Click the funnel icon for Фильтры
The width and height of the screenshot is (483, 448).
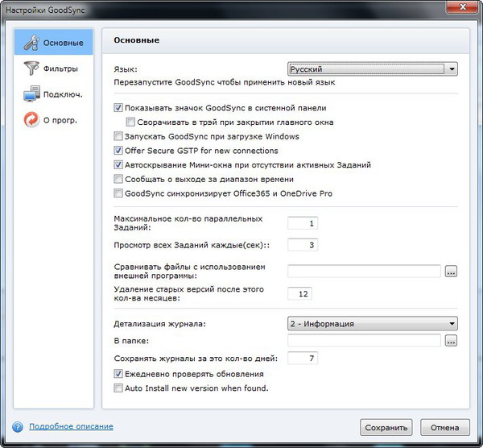(x=32, y=68)
